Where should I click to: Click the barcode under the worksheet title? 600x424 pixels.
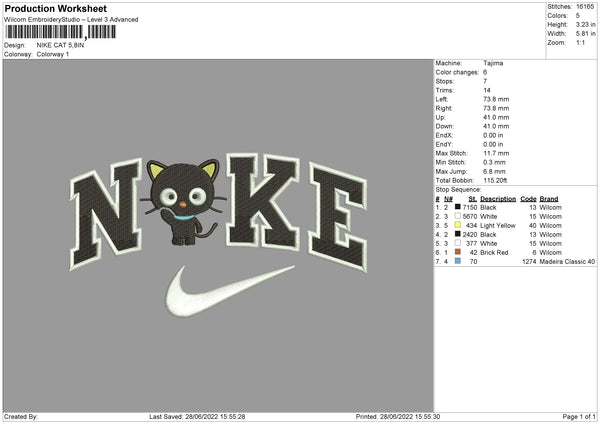click(x=60, y=32)
